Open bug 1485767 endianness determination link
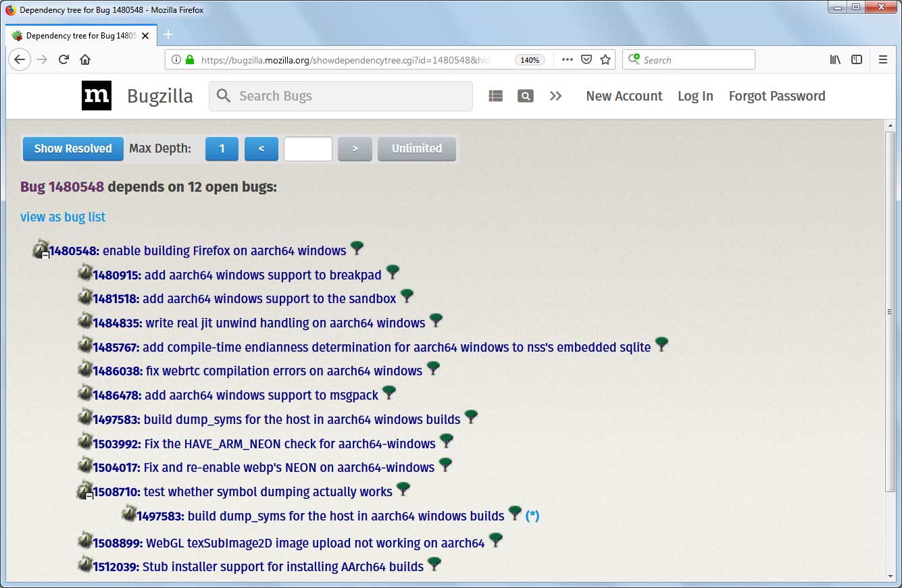Screen dimensions: 902x588 [x=372, y=347]
